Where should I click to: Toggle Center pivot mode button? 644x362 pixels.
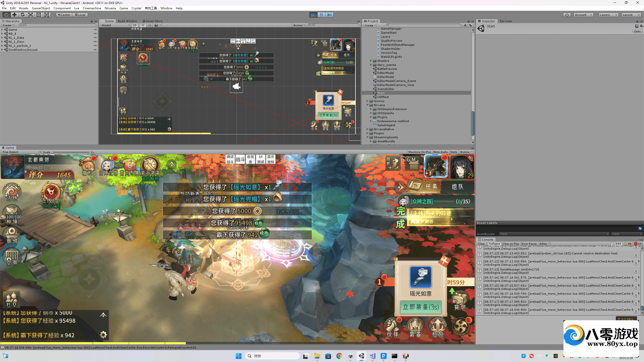pyautogui.click(x=64, y=15)
